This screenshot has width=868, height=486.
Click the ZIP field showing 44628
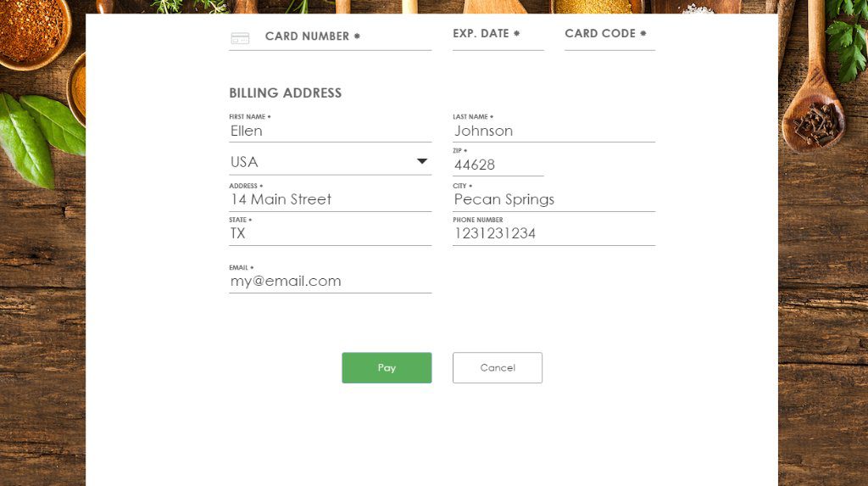498,165
